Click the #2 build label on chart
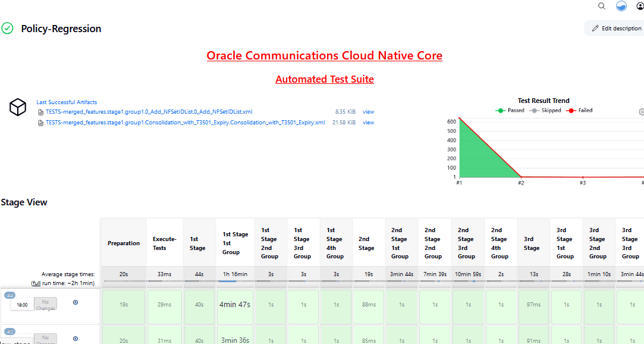 [521, 183]
